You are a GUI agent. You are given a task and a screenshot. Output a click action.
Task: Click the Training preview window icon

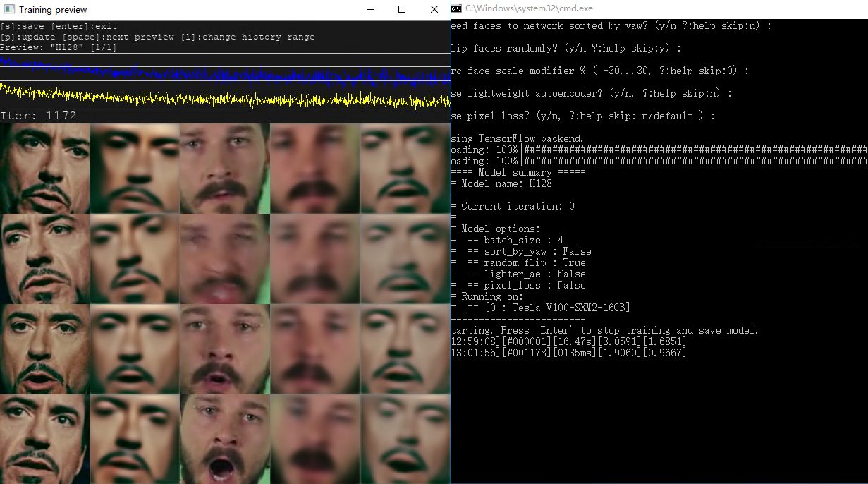click(8, 9)
